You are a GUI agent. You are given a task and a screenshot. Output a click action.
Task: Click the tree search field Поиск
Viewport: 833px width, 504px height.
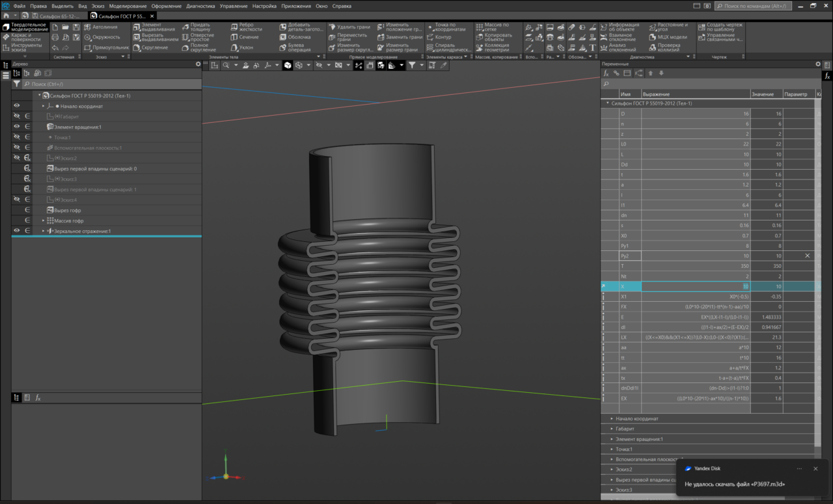tap(111, 85)
